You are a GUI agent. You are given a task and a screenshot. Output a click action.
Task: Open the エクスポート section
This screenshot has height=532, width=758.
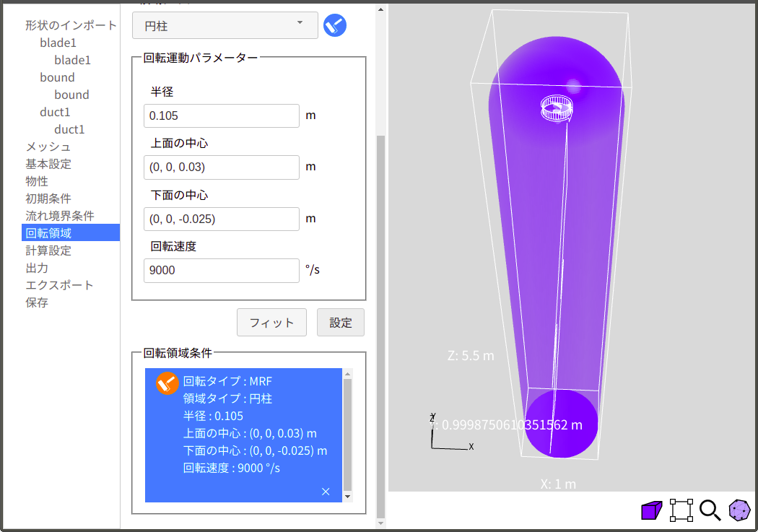point(59,285)
